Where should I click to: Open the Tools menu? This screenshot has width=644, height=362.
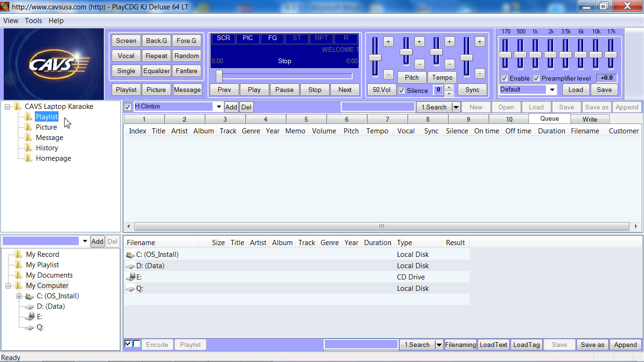[x=33, y=21]
